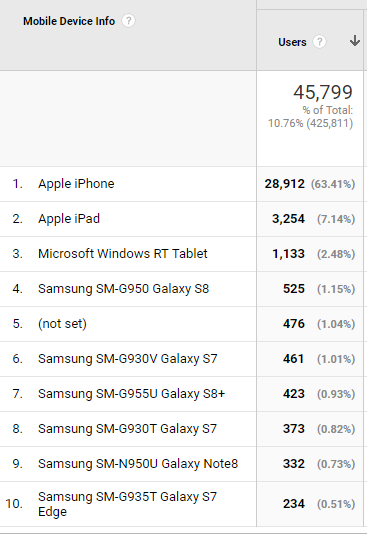This screenshot has height=534, width=367.
Task: Select the (not set) device entry
Action: [62, 324]
